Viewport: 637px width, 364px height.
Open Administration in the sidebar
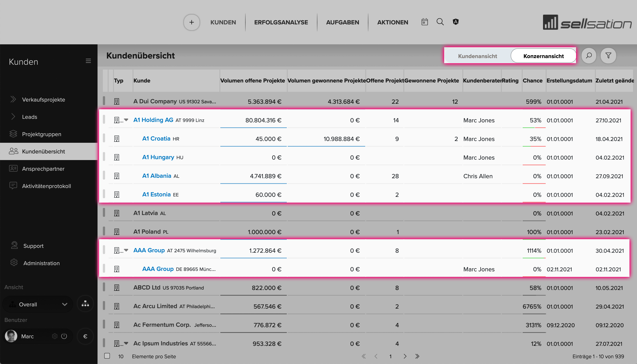tap(41, 263)
